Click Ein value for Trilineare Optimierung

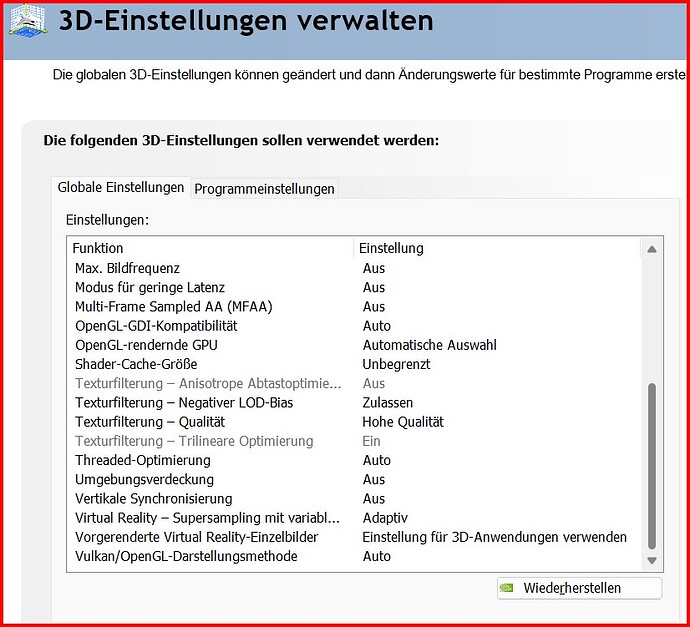[371, 441]
